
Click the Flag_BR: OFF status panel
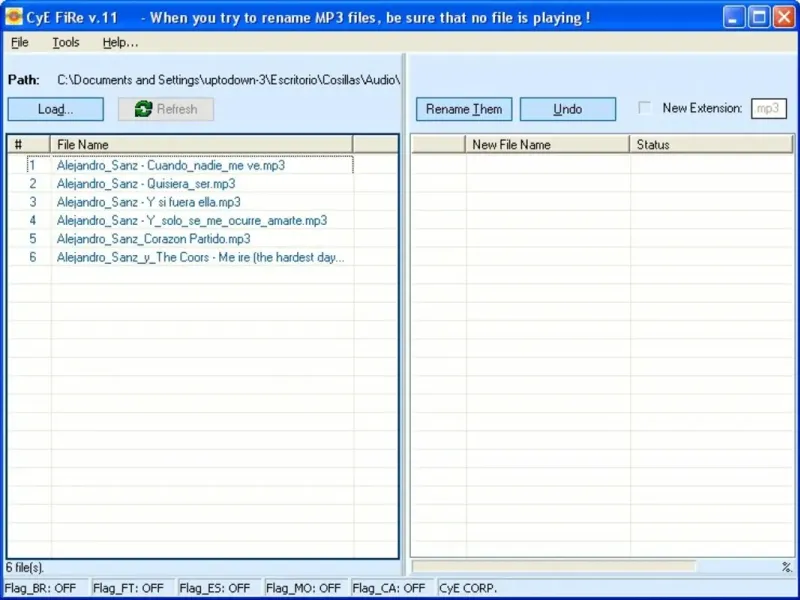coord(45,588)
